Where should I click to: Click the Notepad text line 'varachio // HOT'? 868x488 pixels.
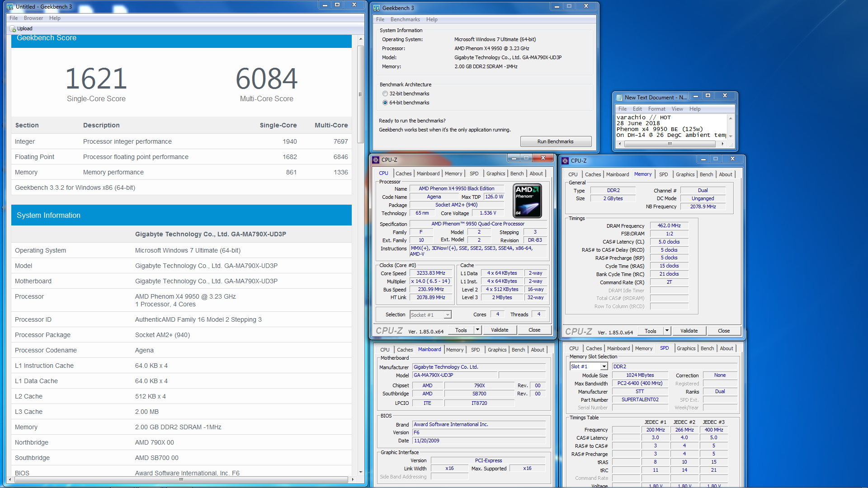point(644,117)
